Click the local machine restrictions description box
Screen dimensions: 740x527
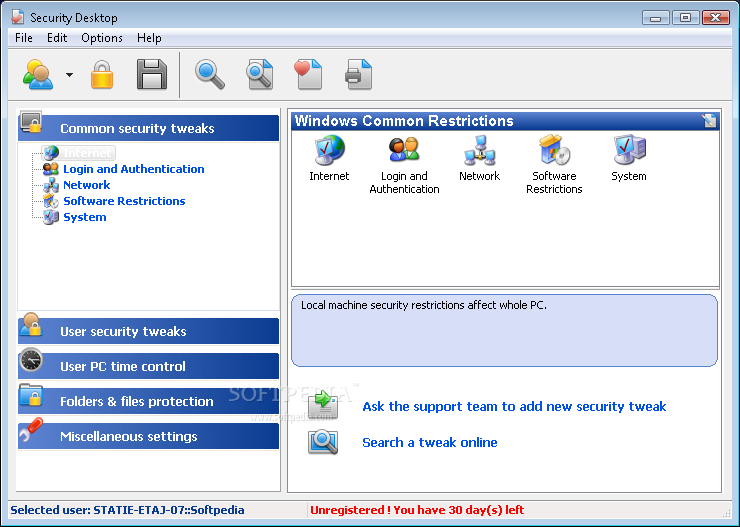[x=505, y=330]
